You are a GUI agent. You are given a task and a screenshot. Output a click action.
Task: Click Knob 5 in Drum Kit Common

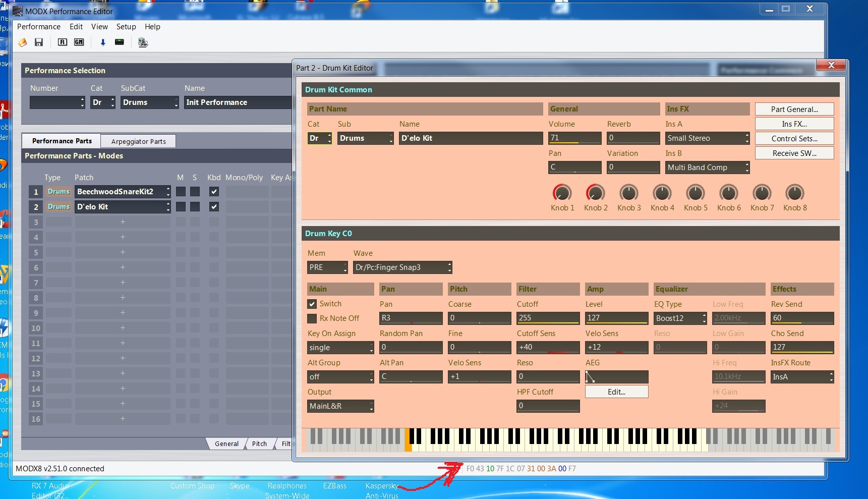pyautogui.click(x=695, y=193)
